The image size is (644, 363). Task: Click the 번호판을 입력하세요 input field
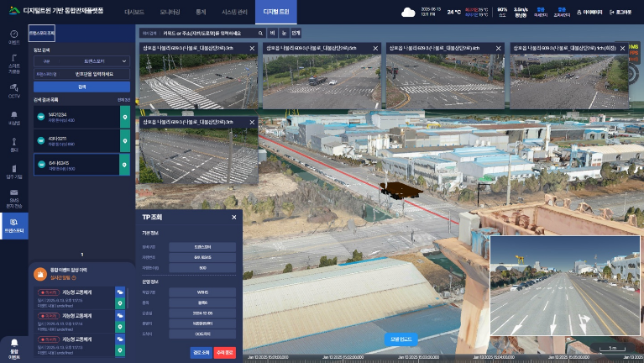coord(92,74)
